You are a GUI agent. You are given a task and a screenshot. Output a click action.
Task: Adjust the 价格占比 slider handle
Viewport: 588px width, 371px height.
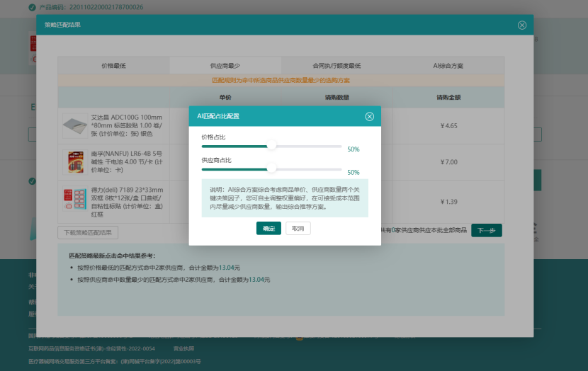tap(271, 146)
